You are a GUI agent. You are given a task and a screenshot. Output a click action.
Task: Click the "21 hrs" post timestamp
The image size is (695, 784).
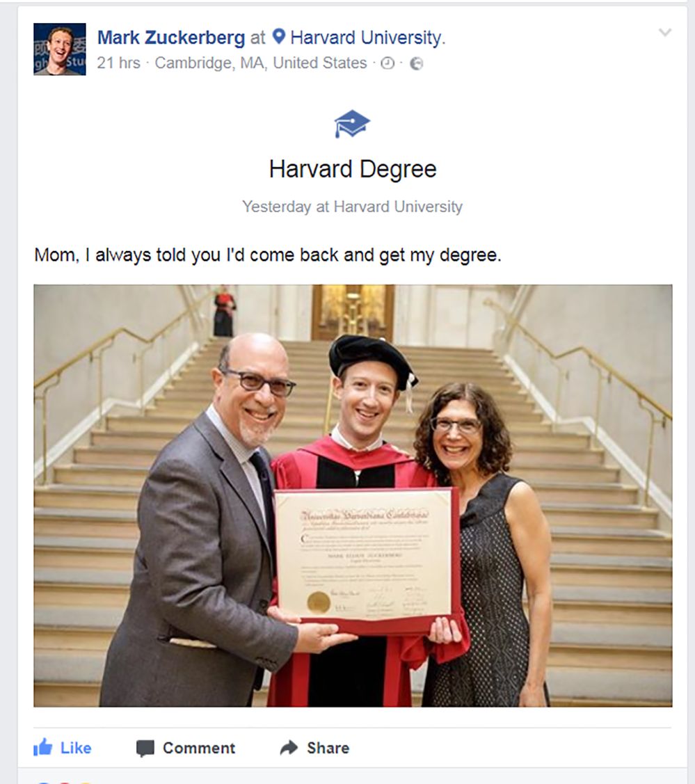pyautogui.click(x=118, y=63)
